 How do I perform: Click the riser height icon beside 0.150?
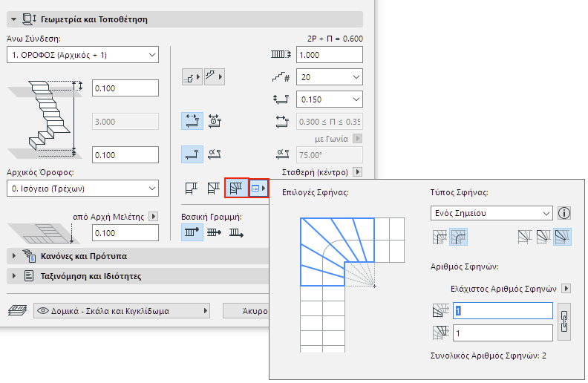pyautogui.click(x=281, y=99)
